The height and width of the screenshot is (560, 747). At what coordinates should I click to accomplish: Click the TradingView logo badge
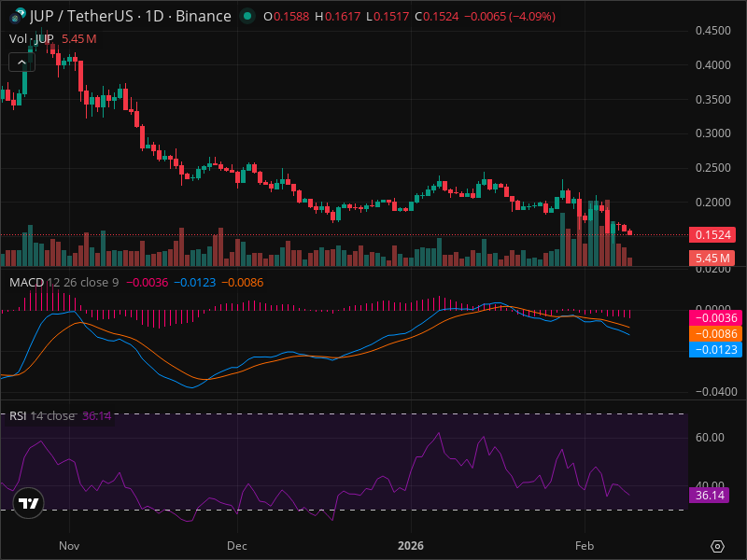tap(29, 503)
